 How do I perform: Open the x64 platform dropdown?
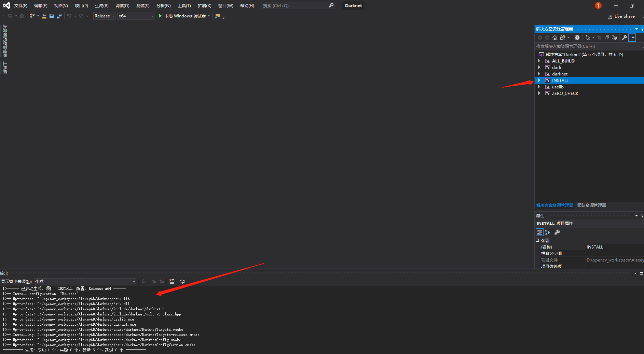coord(136,16)
